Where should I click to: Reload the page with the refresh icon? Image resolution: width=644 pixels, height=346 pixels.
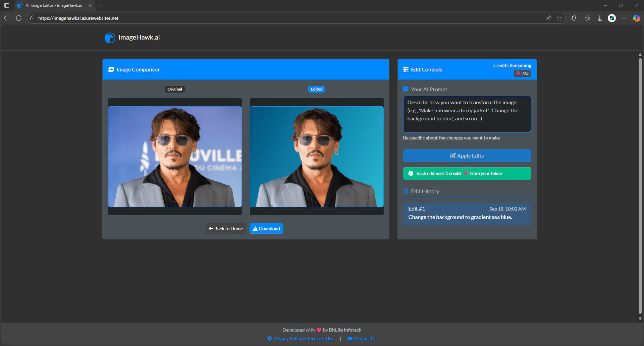coord(19,18)
